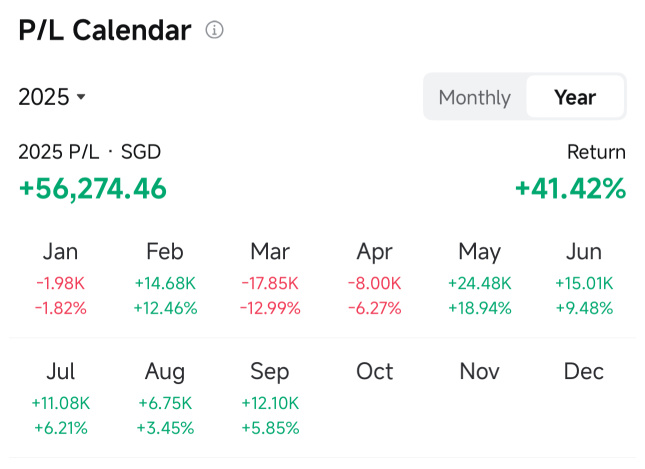Click the 2025 P/L · SGD currency label
The height and width of the screenshot is (469, 645).
coord(89,152)
